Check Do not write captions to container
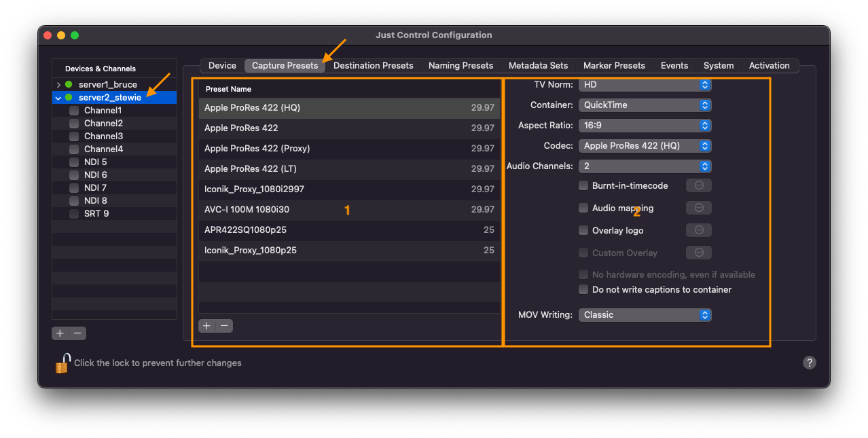Viewport: 868px width, 438px height. point(583,289)
